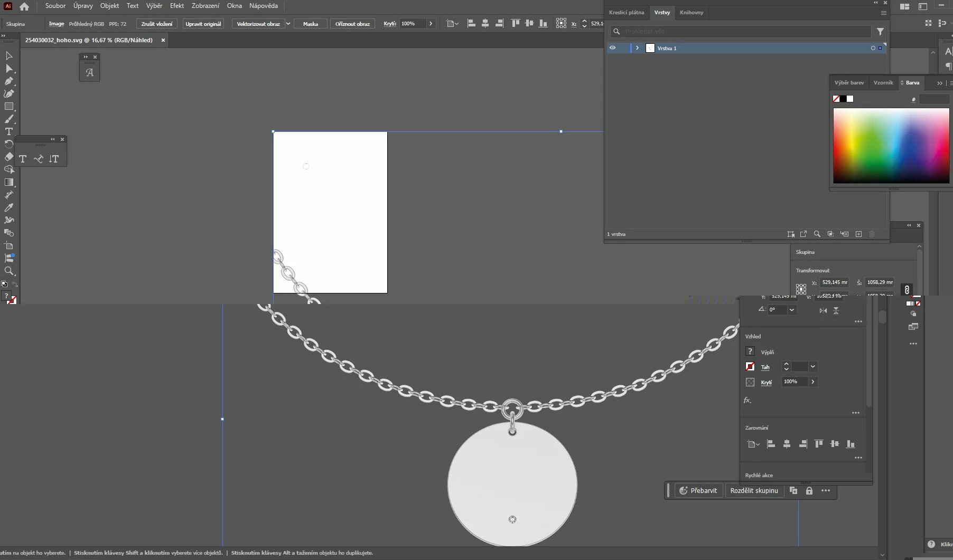Toggle constrain width and height proportions link

click(907, 289)
